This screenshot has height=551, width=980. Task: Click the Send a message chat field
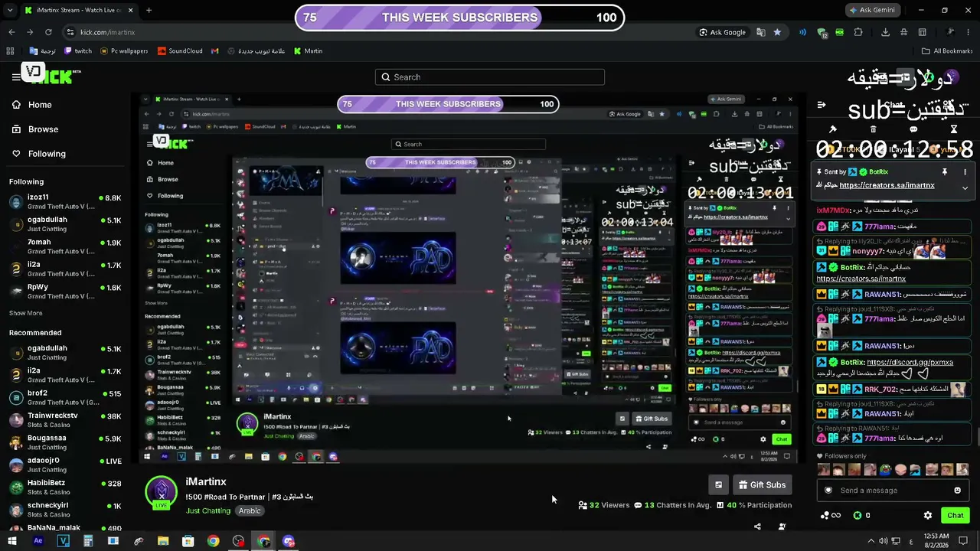[891, 491]
